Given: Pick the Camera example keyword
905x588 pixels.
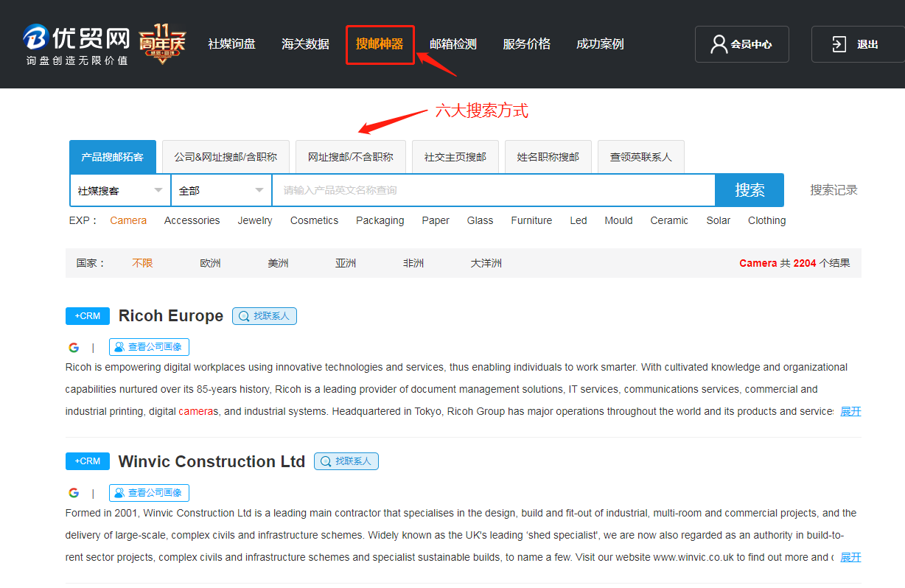Looking at the screenshot, I should point(128,220).
